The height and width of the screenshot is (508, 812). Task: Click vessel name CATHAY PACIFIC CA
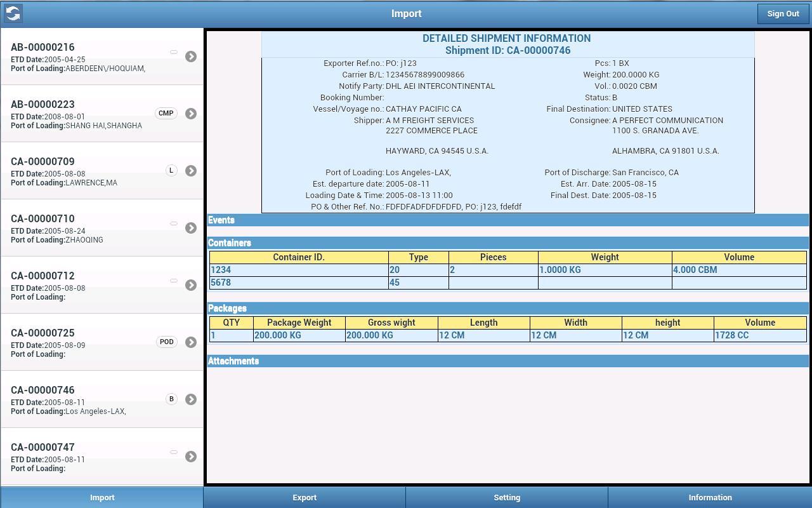pyautogui.click(x=424, y=109)
